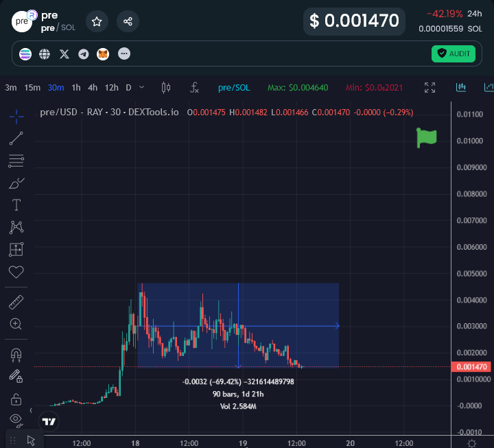494x448 pixels.
Task: Click the Max: $0.004640 text
Action: point(298,88)
